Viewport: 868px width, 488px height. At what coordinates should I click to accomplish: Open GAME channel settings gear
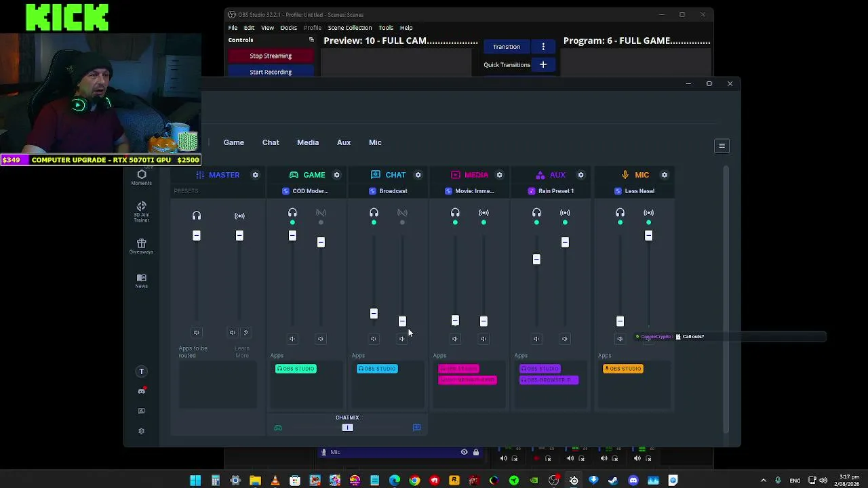(336, 175)
